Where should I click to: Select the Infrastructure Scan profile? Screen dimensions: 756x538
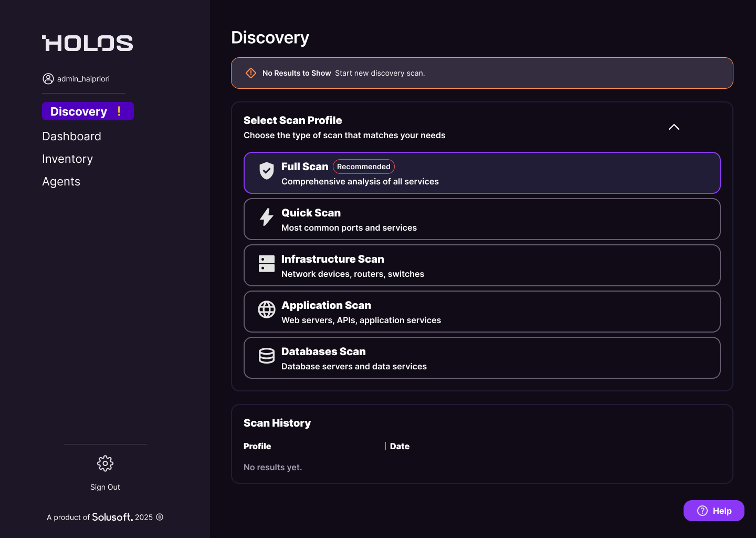[x=482, y=265]
